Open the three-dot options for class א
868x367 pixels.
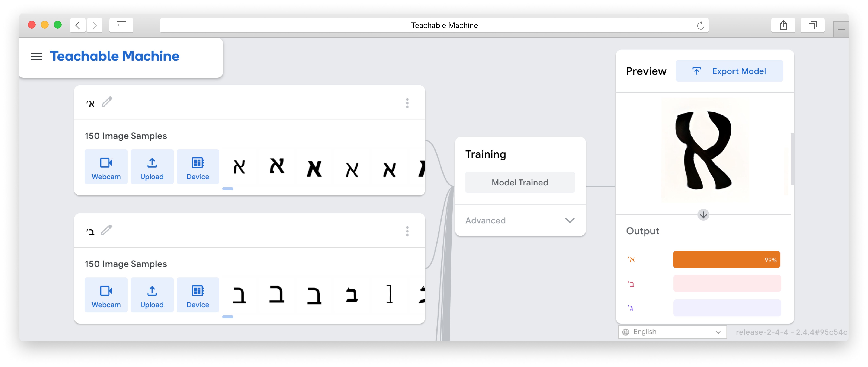407,103
